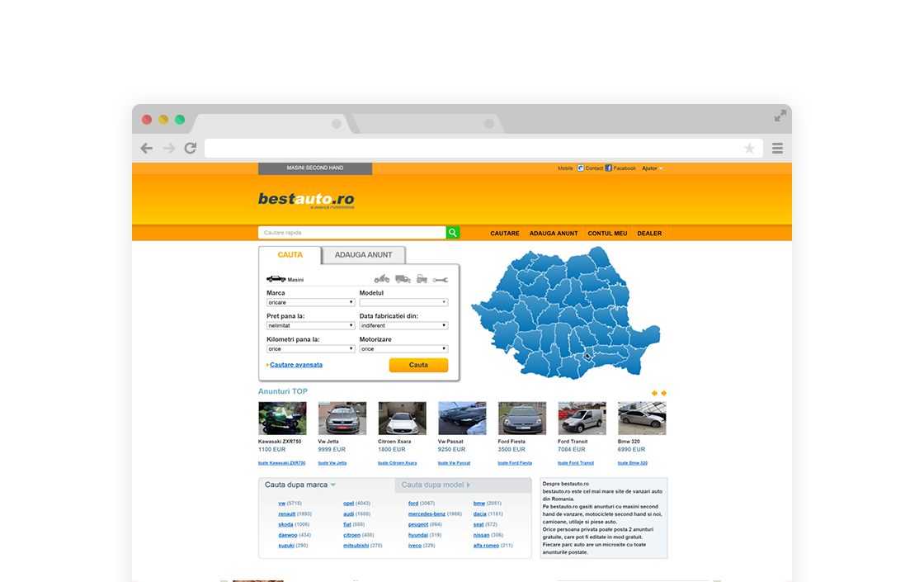Select the motorcycle category icon
Screen dimensions: 924x582
point(382,278)
